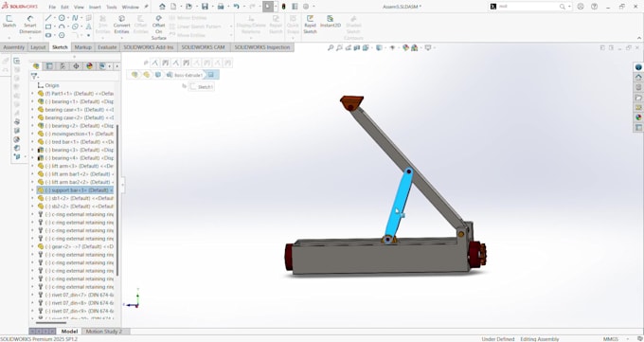Click the Select cursor tool in title toolbar

click(x=268, y=7)
